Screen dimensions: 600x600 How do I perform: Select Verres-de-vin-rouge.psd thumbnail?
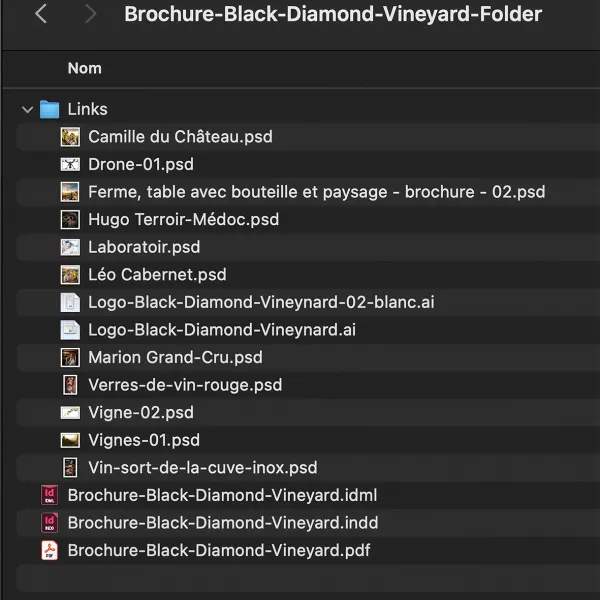70,385
